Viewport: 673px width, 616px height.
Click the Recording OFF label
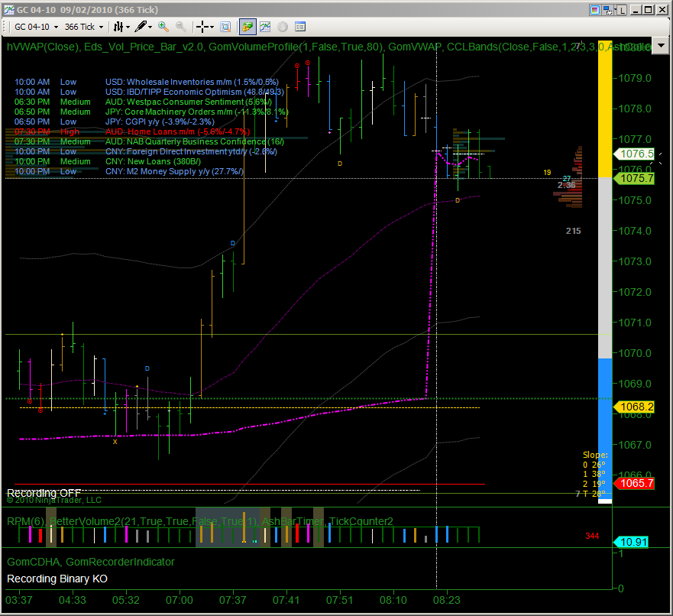point(44,493)
